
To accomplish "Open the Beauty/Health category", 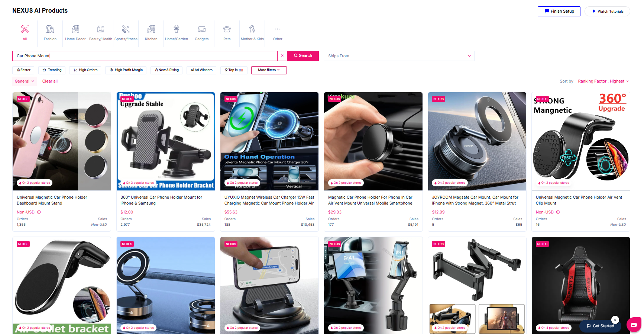I will 101,33.
